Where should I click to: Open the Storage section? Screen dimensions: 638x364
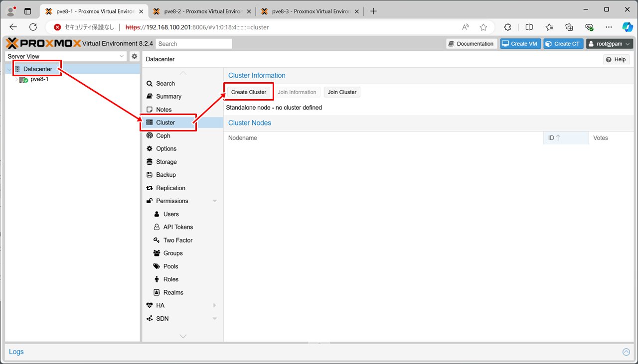(x=166, y=162)
